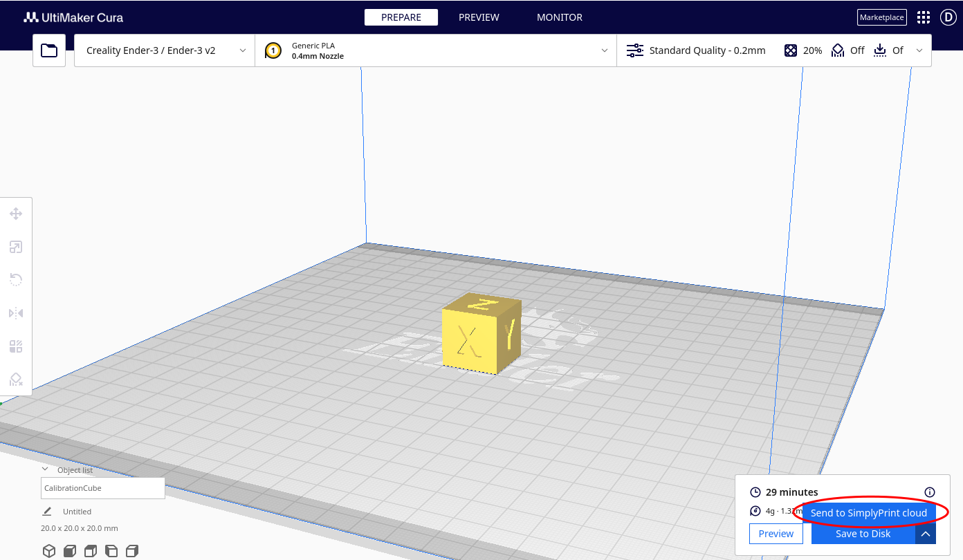Switch to the PREPARE stage
963x560 pixels.
click(x=401, y=17)
